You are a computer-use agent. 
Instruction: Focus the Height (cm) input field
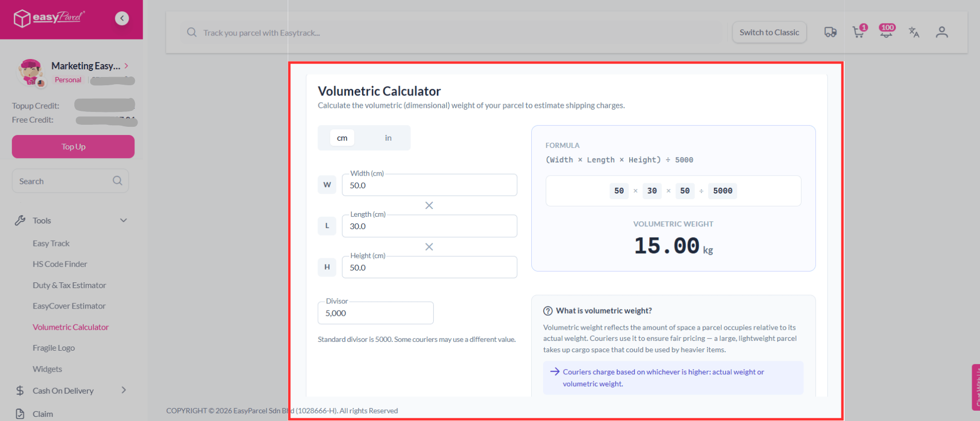tap(429, 267)
